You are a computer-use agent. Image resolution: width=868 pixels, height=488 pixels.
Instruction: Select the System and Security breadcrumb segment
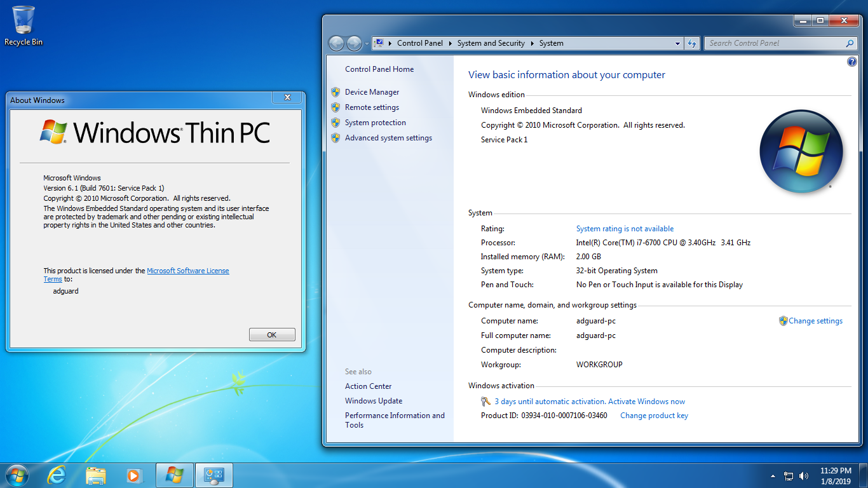click(491, 43)
